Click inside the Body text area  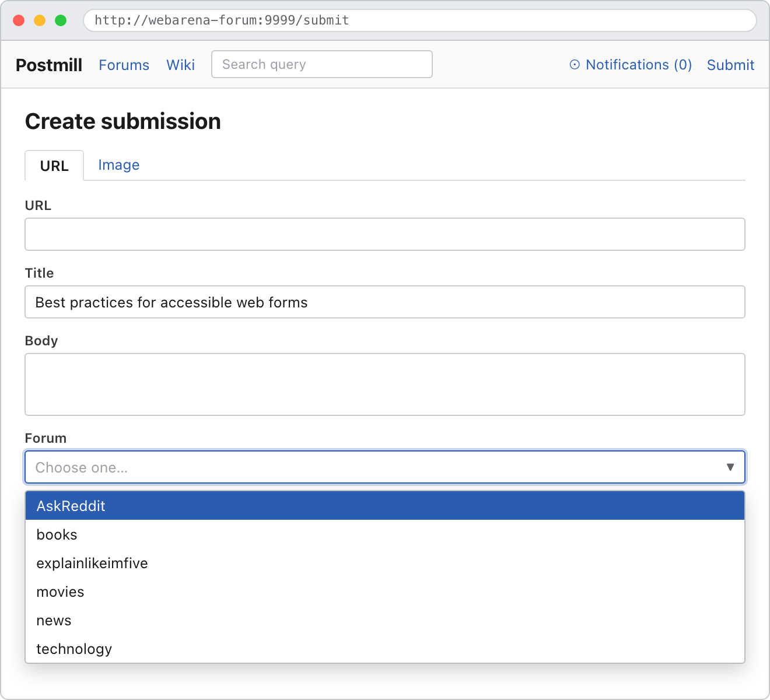point(385,384)
